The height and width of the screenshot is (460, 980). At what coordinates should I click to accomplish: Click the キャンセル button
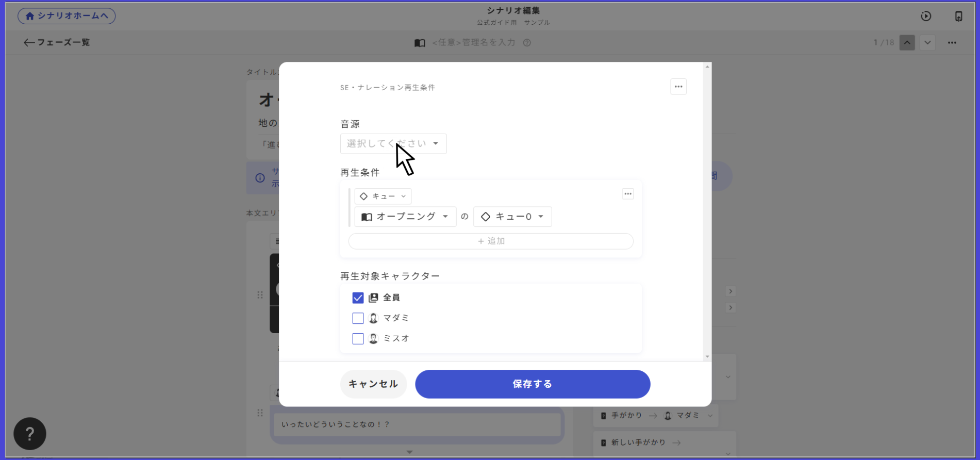[x=373, y=384]
